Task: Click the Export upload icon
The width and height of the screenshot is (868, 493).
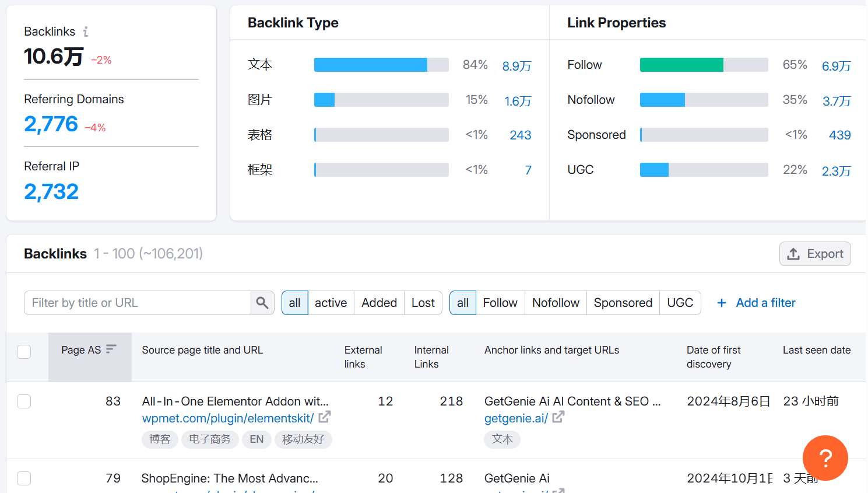Action: (793, 254)
